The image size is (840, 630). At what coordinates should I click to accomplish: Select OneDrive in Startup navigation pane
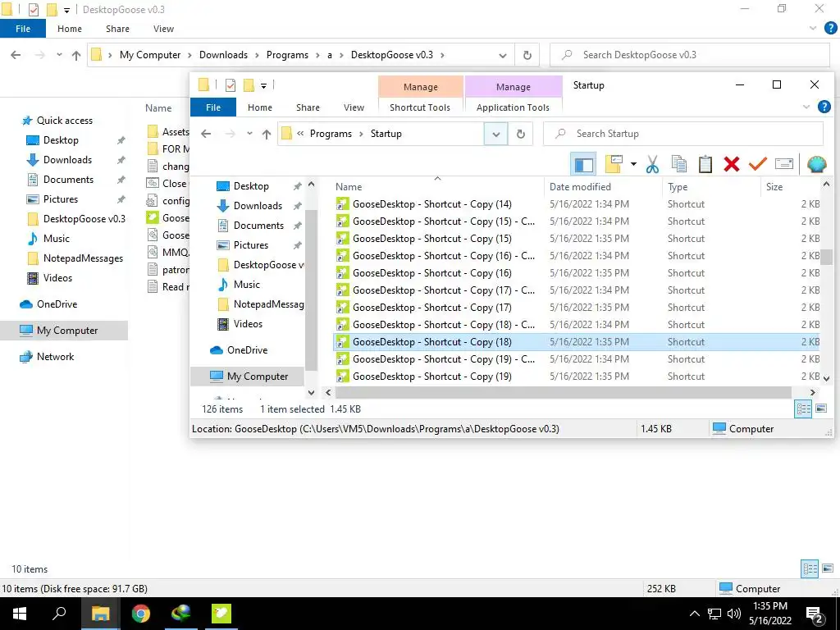(247, 349)
